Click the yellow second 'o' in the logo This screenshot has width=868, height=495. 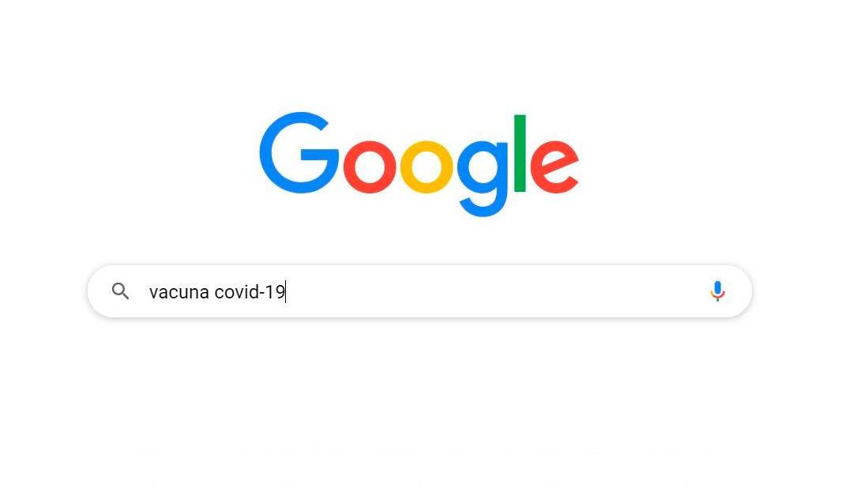426,167
